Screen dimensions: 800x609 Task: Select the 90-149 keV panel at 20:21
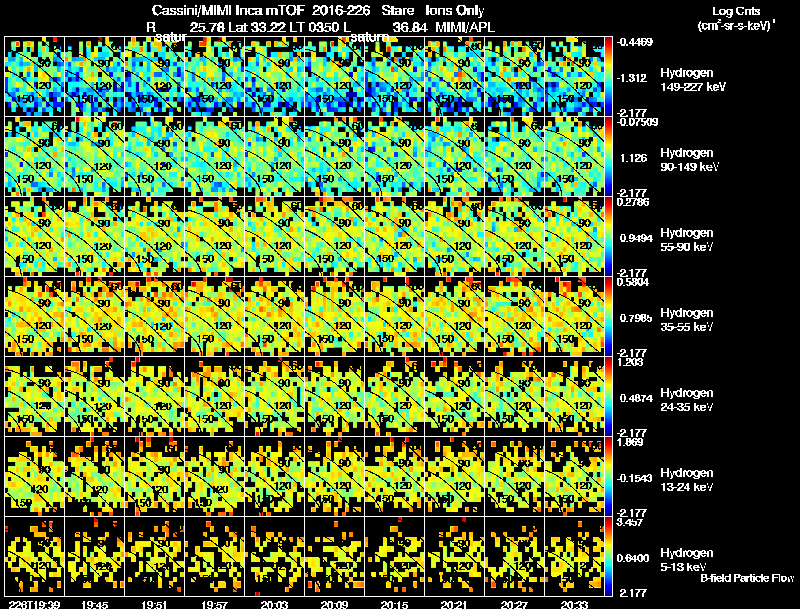[455, 157]
